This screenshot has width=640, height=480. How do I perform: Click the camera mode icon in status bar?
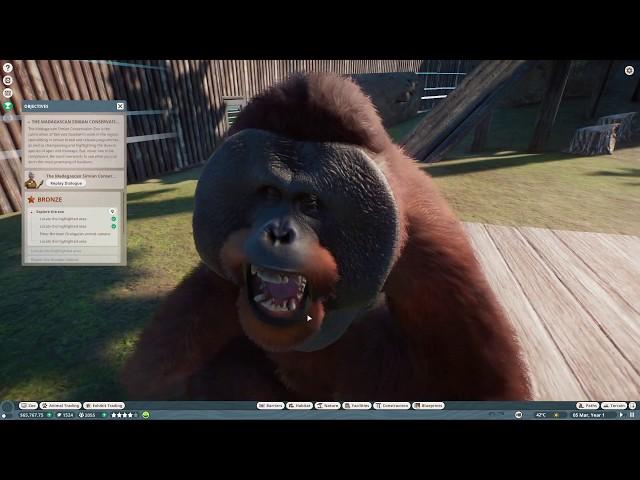pyautogui.click(x=518, y=415)
